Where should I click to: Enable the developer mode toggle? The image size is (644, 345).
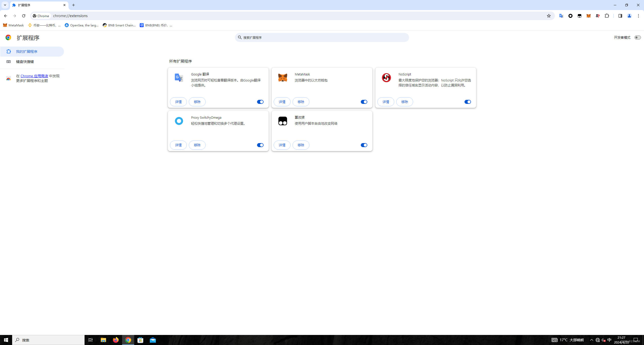pyautogui.click(x=637, y=37)
